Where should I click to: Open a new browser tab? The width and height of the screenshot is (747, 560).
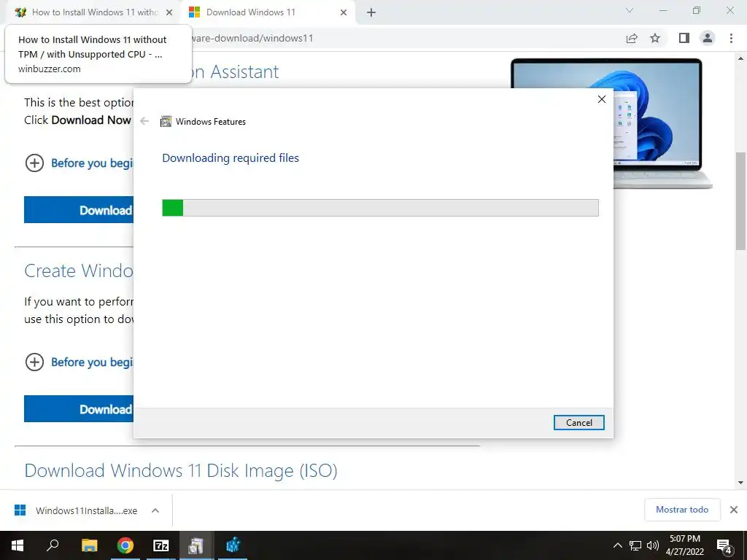[371, 13]
